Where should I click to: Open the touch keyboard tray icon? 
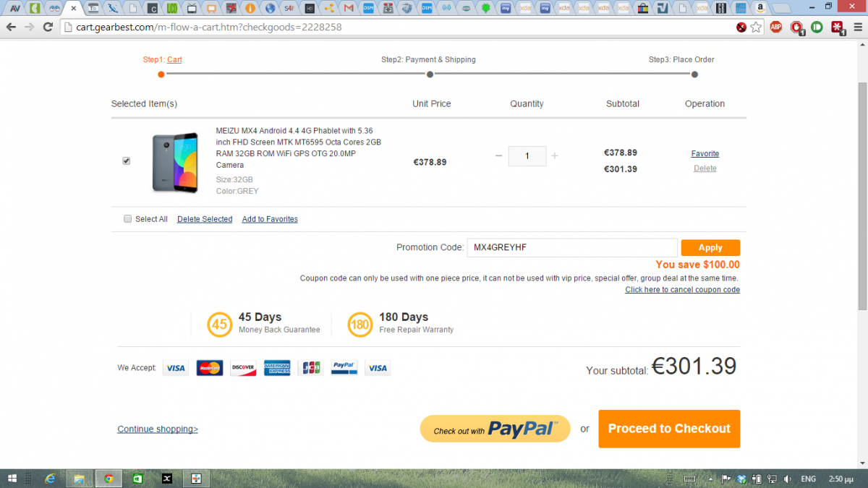pos(691,479)
